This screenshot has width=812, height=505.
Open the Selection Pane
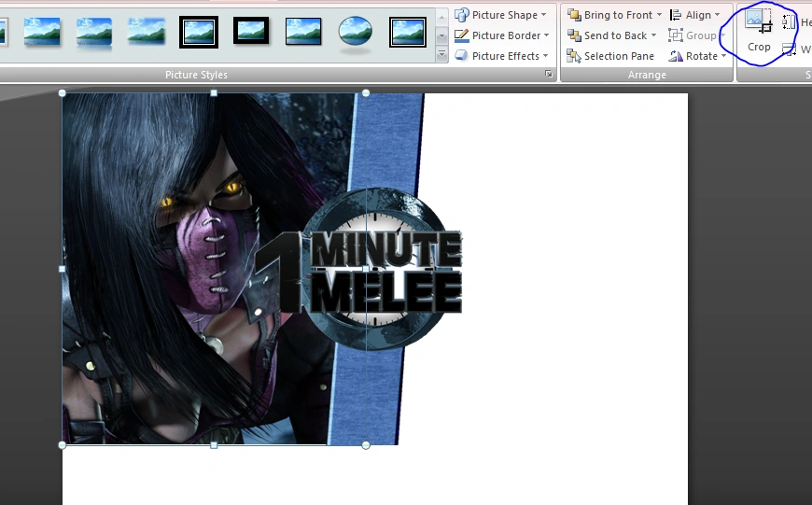point(610,56)
